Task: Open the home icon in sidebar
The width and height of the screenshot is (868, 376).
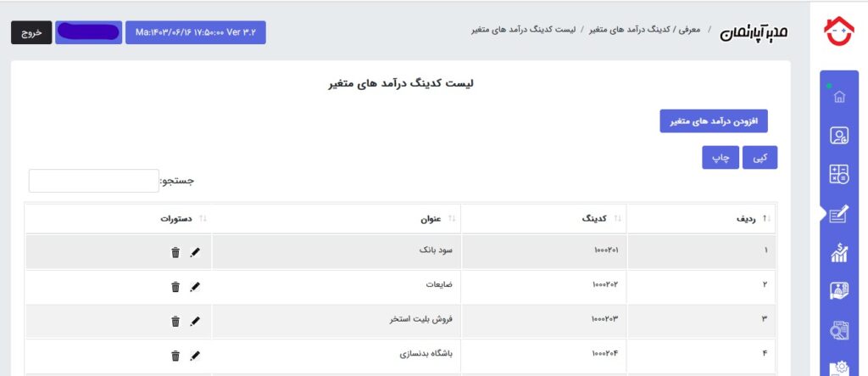Action: tap(839, 97)
